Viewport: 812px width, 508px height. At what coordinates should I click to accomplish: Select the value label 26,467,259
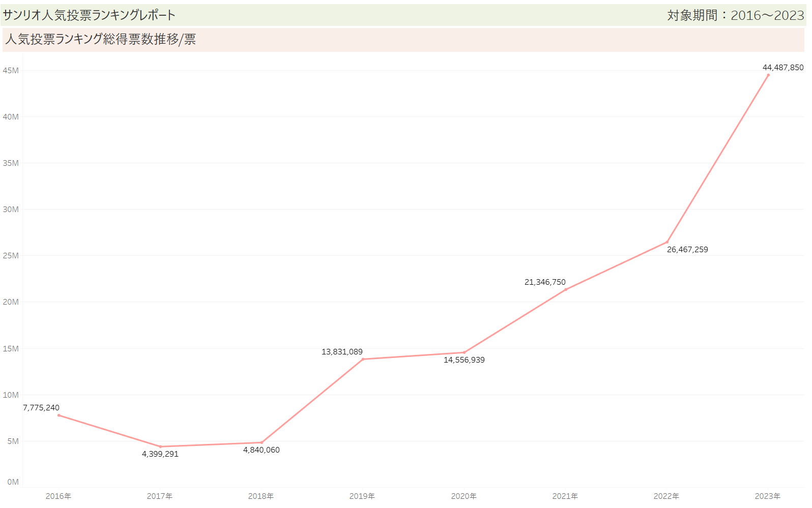click(x=687, y=249)
